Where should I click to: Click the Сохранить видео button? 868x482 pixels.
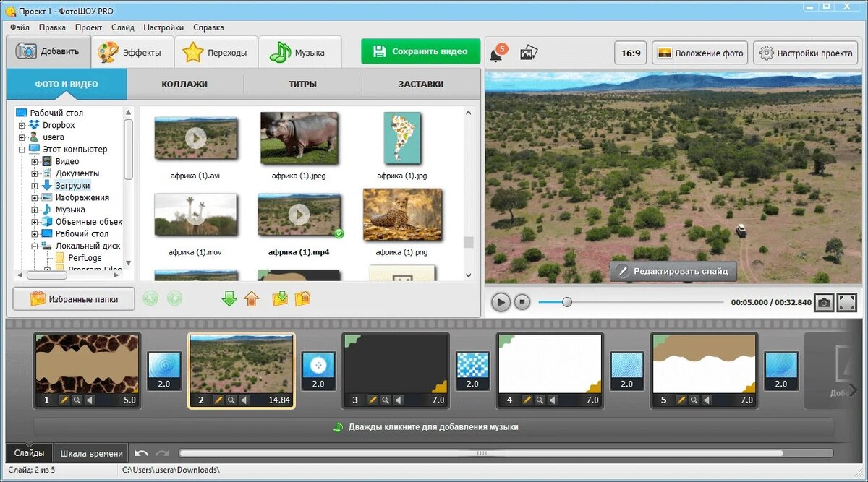(420, 51)
